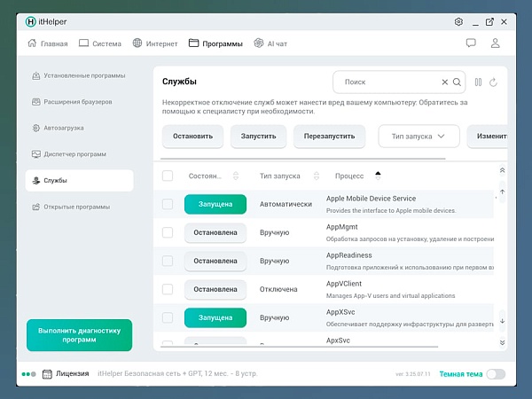Viewport: 532px width, 399px height.
Task: Jump to list bottom with double-chevron down
Action: tap(502, 342)
